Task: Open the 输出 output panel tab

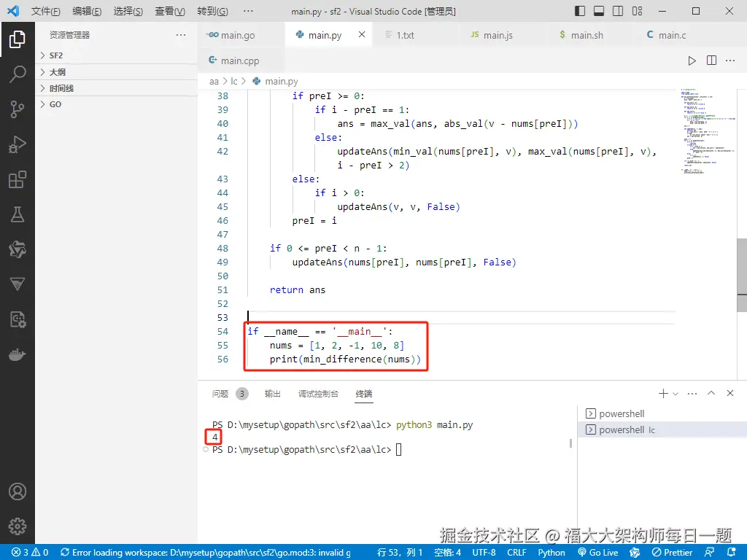Action: coord(273,394)
